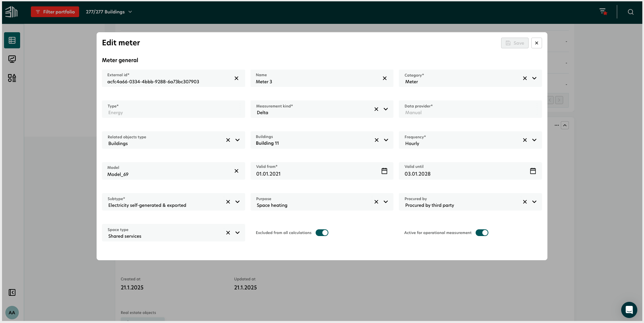The width and height of the screenshot is (644, 323).
Task: Clear the Name field value
Action: coord(385,78)
